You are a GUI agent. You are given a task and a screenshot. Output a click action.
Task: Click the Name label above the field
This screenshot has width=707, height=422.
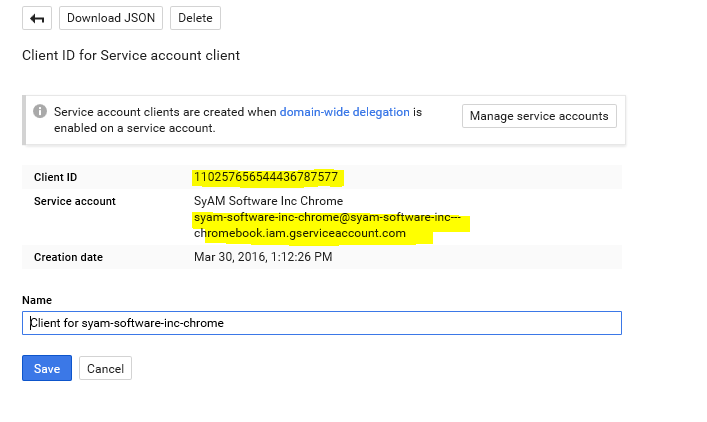[x=37, y=300]
